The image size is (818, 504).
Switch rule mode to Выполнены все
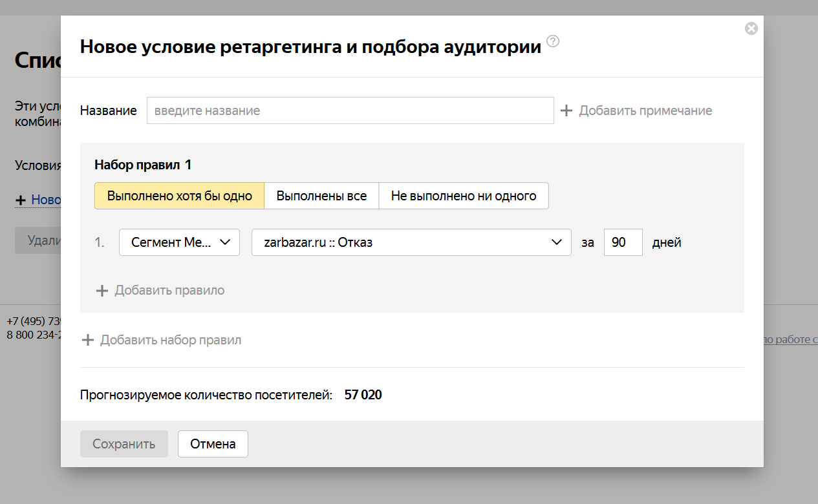321,196
